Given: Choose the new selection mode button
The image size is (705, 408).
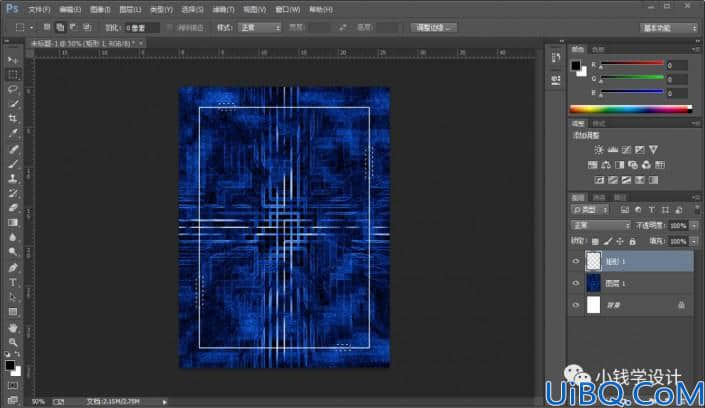Looking at the screenshot, I should pos(46,27).
